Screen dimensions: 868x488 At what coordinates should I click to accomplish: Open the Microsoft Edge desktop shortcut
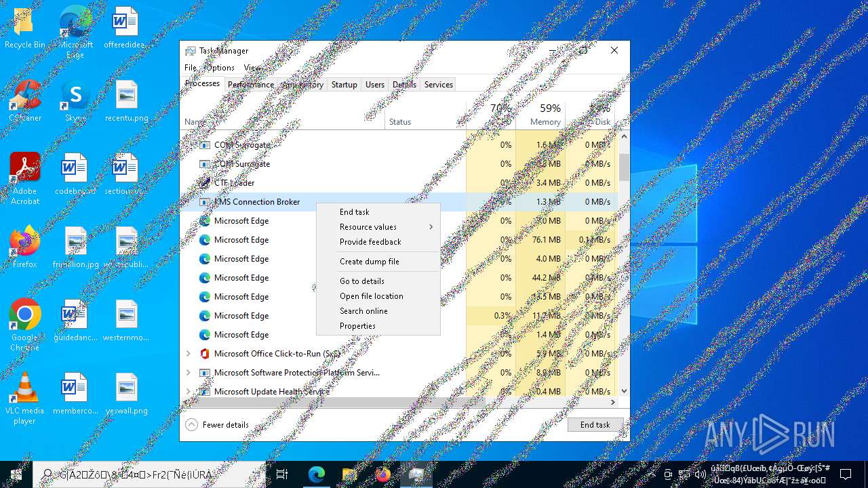tap(75, 33)
